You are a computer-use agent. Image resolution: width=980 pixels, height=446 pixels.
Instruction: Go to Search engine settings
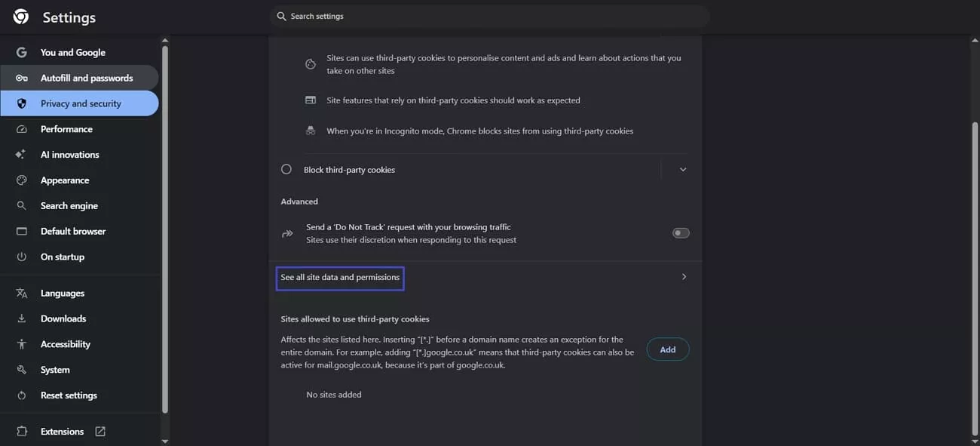(x=69, y=206)
